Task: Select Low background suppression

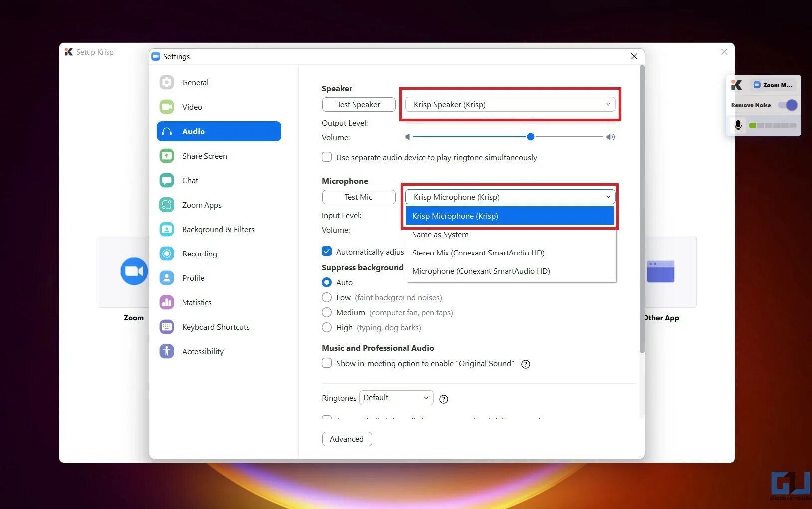Action: pos(327,297)
